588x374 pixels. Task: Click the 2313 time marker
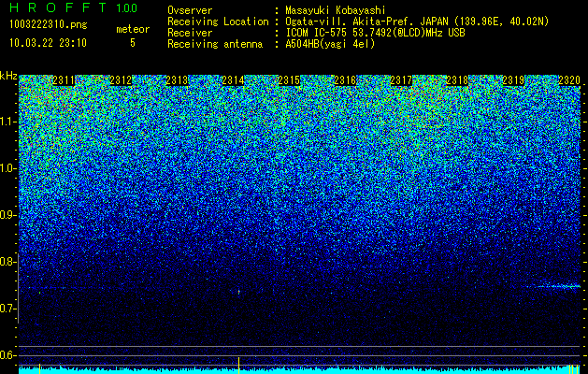[177, 80]
